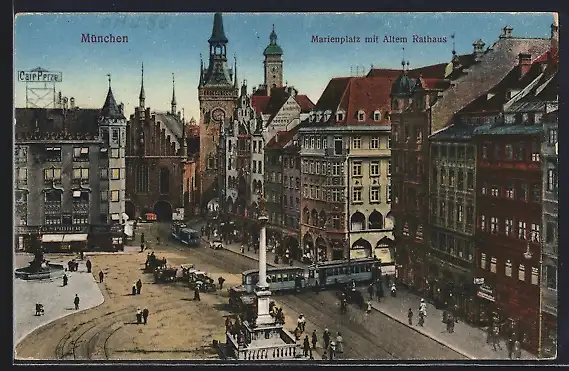
Task: Click the dark pointed spire atop the clock tower
Action: tap(218, 29)
